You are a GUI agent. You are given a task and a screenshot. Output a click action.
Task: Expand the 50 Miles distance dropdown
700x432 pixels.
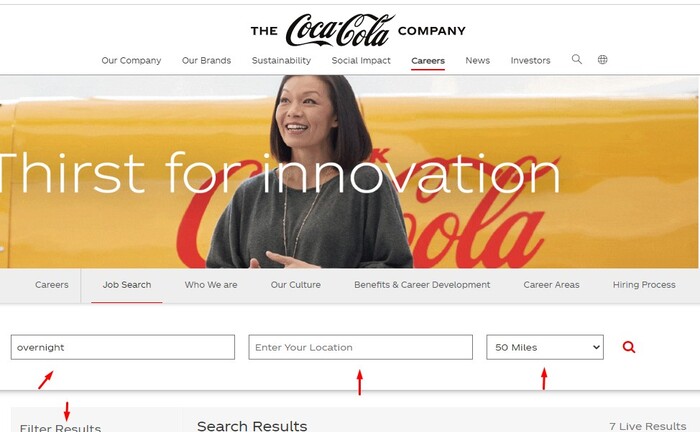[x=545, y=347]
